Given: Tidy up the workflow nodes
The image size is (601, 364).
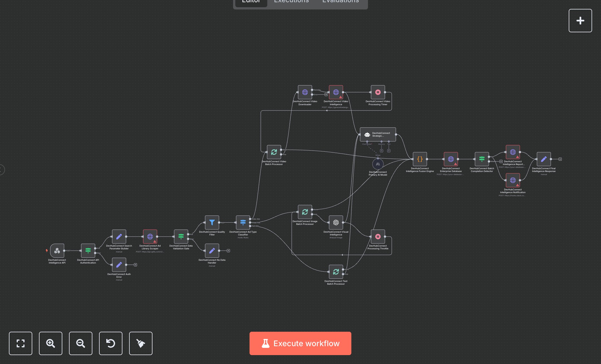Looking at the screenshot, I should click(x=141, y=343).
